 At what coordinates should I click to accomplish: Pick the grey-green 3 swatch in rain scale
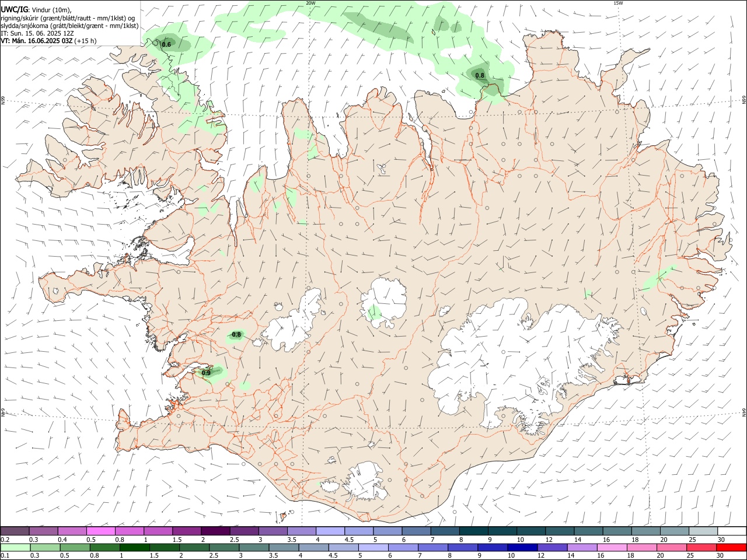coord(254,547)
